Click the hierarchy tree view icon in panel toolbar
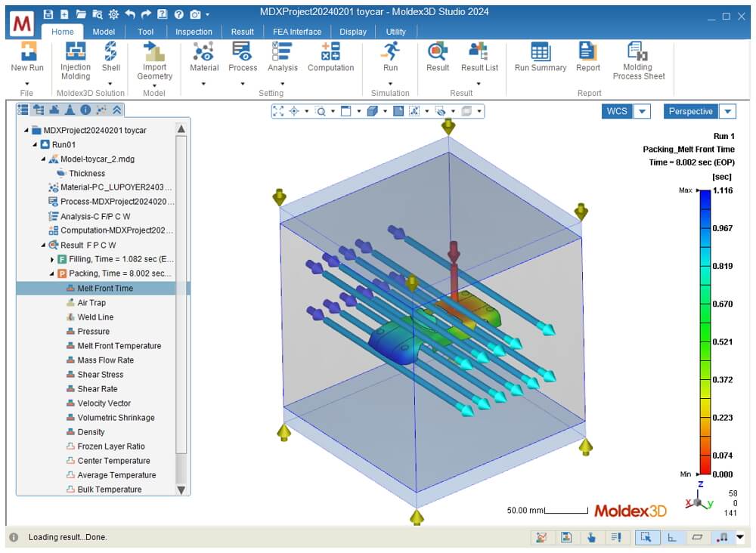The image size is (756, 553). click(x=39, y=110)
